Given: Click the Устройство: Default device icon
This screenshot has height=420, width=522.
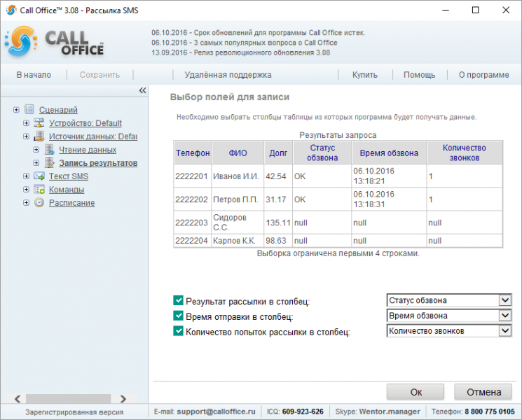Looking at the screenshot, I should [39, 123].
